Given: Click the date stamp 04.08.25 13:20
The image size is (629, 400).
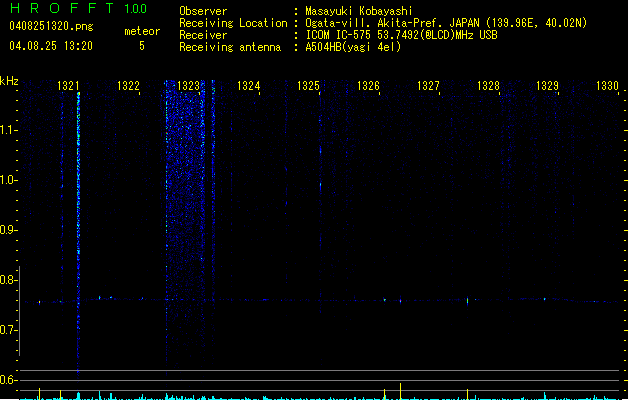Looking at the screenshot, I should (51, 46).
